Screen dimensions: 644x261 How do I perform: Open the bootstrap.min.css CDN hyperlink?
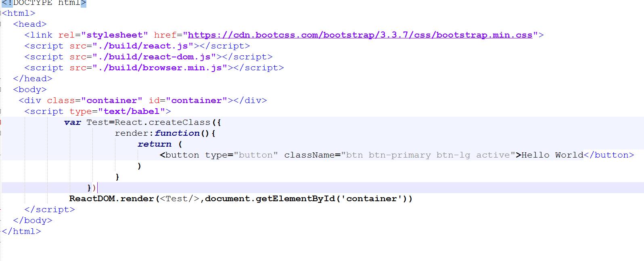360,35
